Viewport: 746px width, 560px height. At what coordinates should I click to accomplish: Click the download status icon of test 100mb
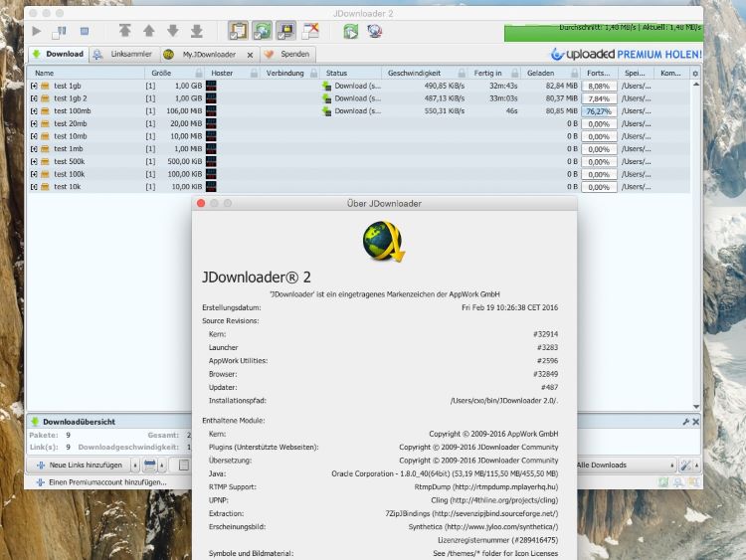click(x=326, y=110)
